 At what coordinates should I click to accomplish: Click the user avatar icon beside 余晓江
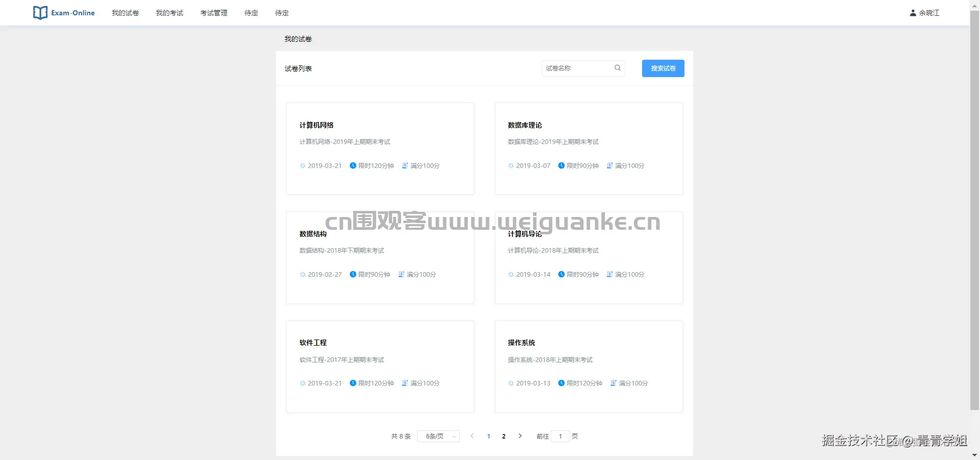pos(913,13)
